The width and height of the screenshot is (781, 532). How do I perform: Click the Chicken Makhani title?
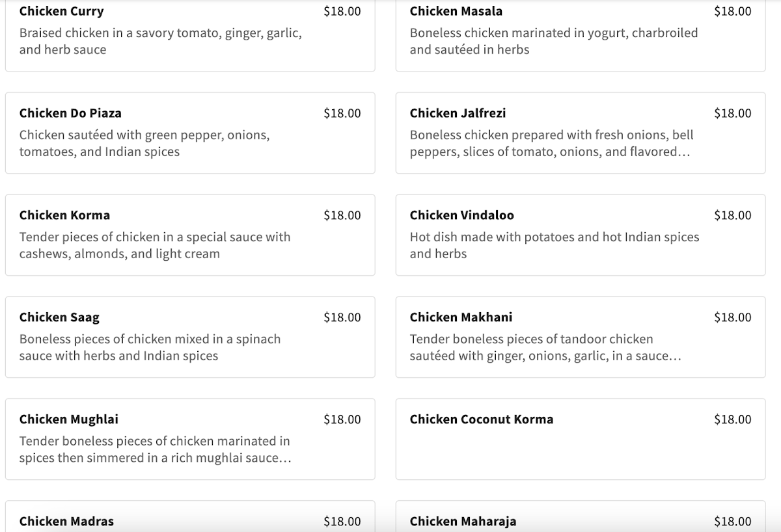point(461,317)
